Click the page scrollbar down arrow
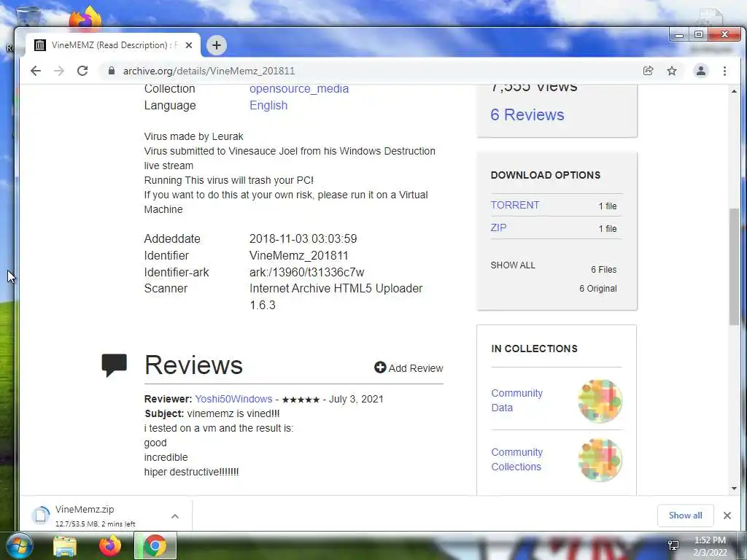 [734, 488]
